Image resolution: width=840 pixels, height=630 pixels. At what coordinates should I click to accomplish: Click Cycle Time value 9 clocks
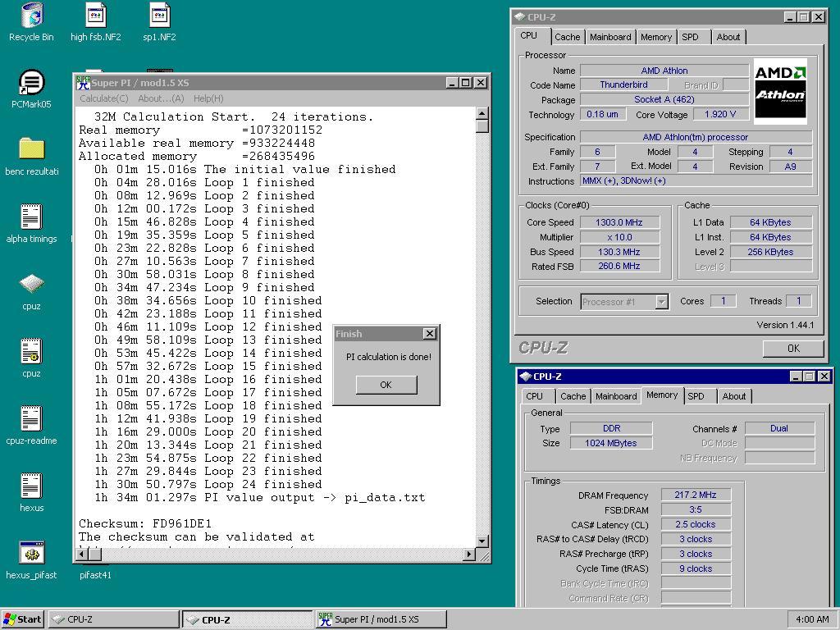point(696,569)
